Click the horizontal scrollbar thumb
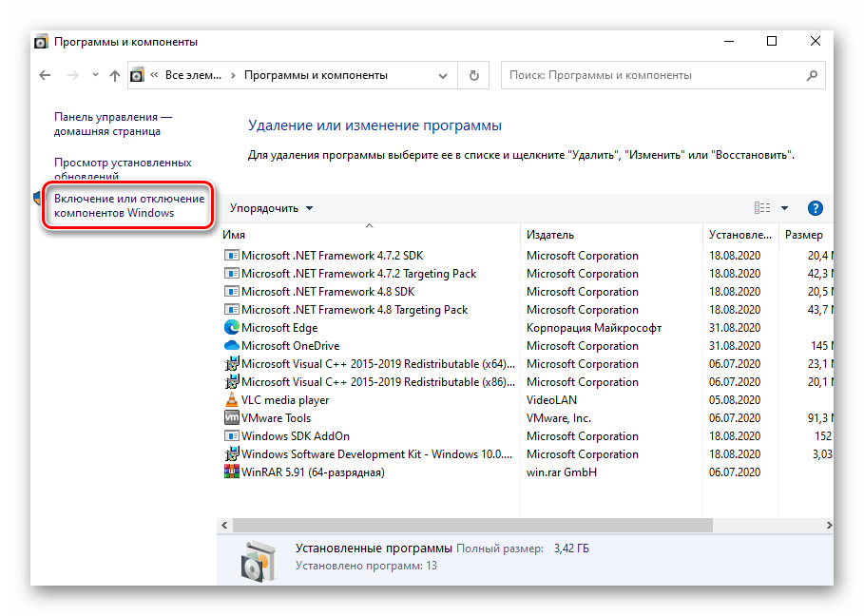864x616 pixels. tap(472, 525)
